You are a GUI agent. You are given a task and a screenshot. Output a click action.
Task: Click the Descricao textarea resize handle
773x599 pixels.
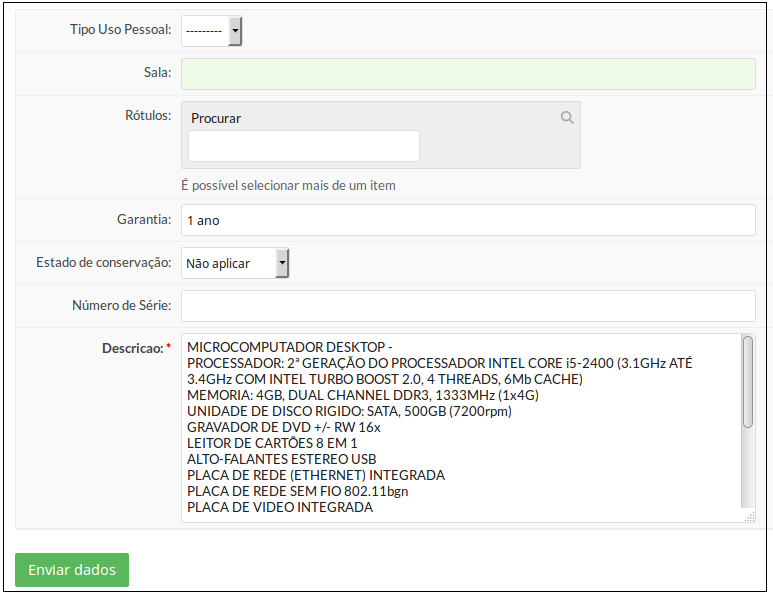tap(749, 517)
